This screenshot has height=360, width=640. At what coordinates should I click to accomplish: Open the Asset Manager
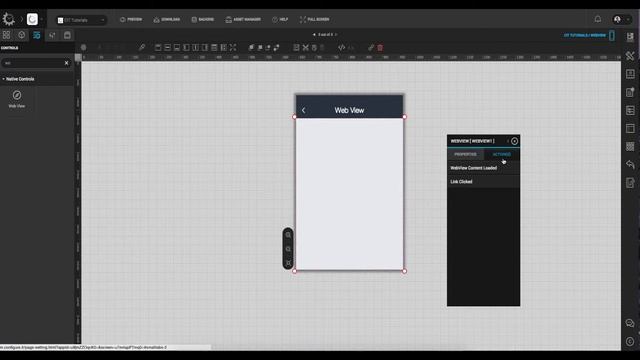pyautogui.click(x=243, y=19)
